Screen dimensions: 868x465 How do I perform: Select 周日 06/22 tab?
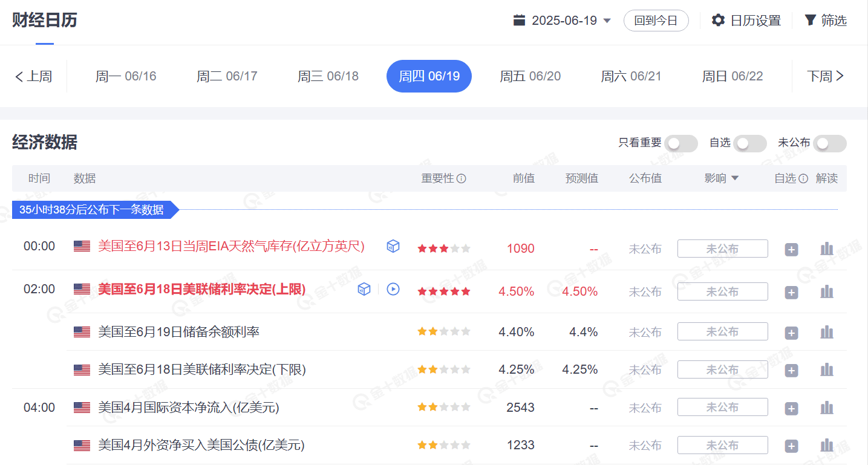(x=732, y=76)
